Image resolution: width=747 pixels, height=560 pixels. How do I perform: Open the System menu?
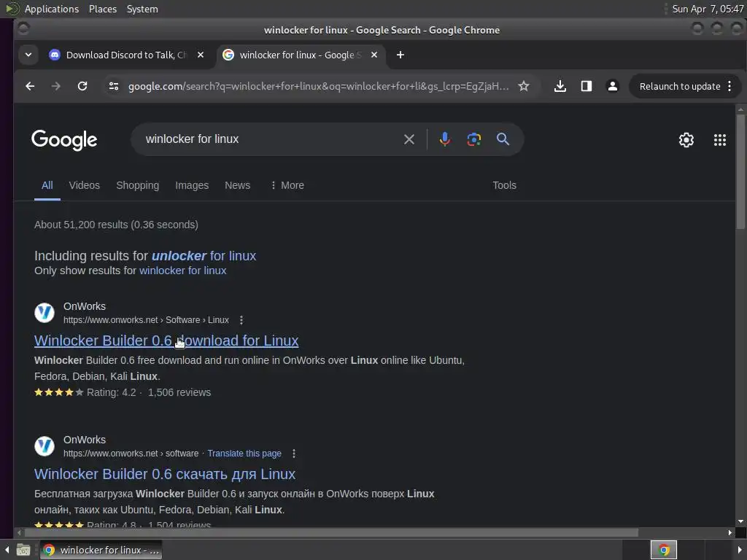142,9
